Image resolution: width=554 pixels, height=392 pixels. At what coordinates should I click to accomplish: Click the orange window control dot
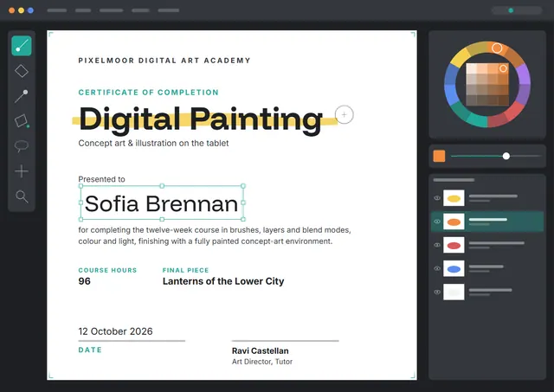point(11,10)
